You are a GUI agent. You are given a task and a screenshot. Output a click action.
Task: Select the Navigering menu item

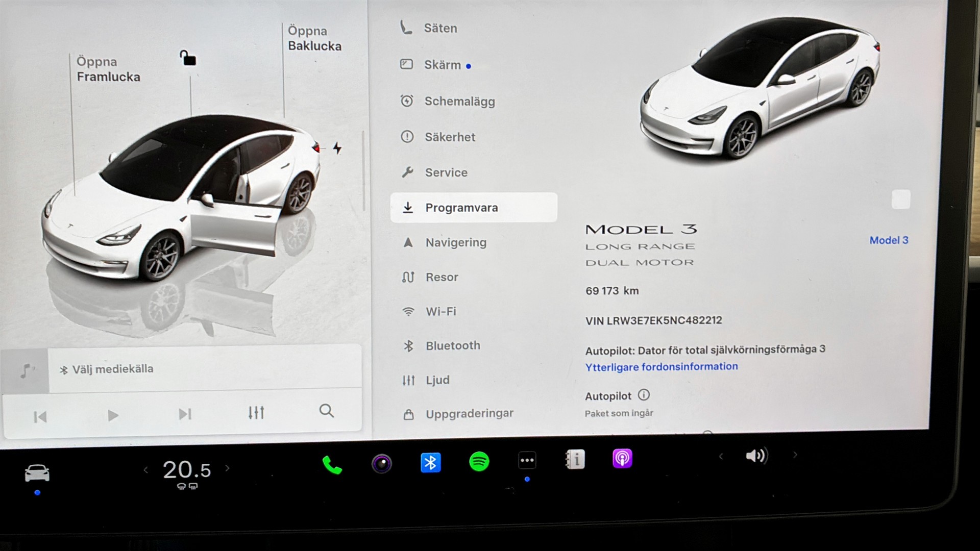click(455, 243)
